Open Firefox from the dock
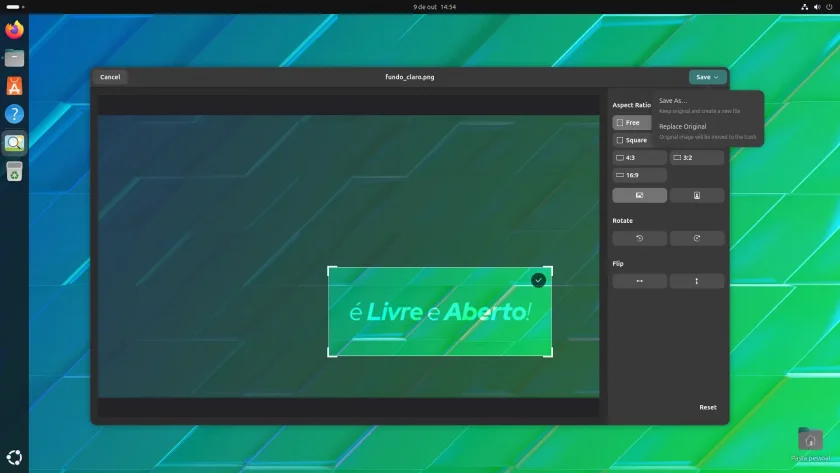The height and width of the screenshot is (473, 840). pos(14,29)
